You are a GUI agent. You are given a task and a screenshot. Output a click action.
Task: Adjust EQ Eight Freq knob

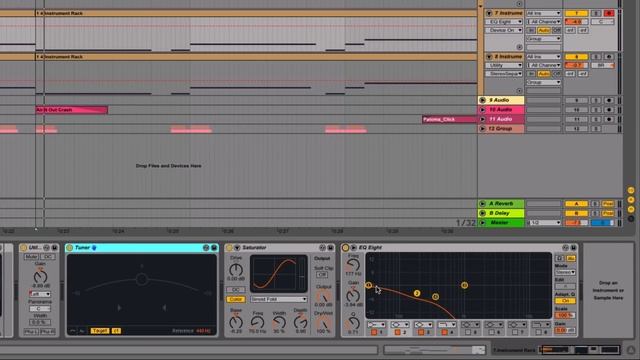pos(353,266)
